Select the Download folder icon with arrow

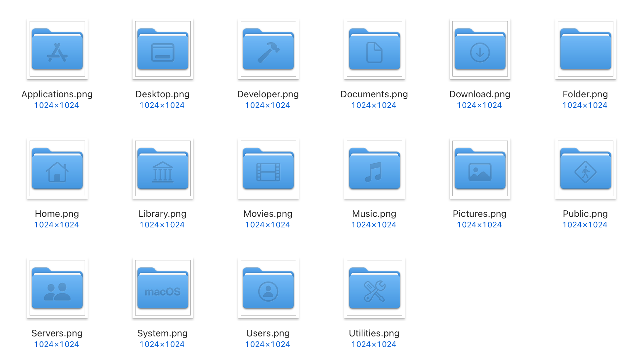(x=480, y=49)
